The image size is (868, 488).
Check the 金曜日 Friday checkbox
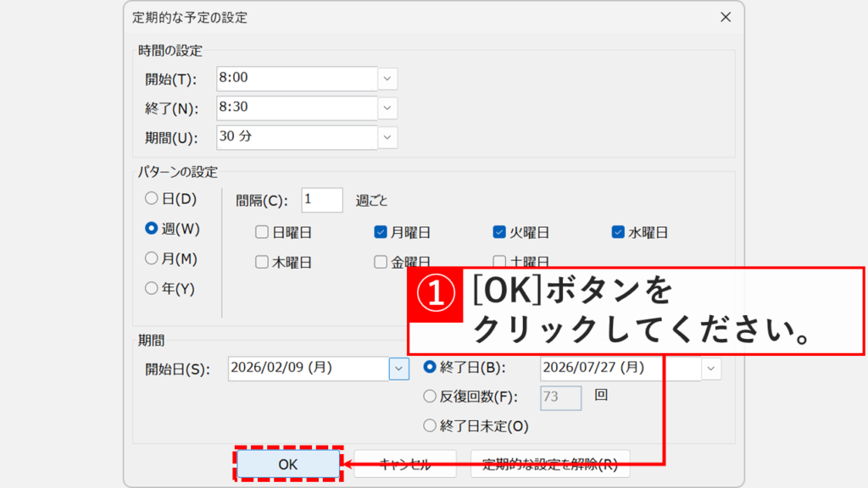[x=380, y=261]
